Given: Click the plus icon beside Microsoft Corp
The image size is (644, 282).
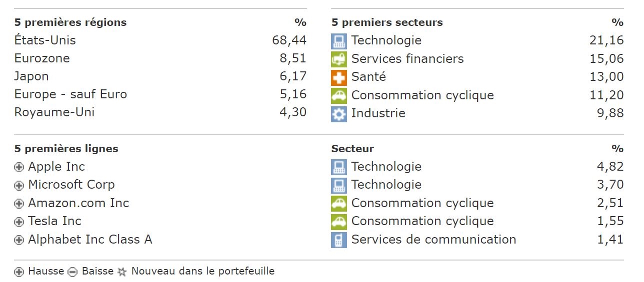Looking at the screenshot, I should coord(19,186).
